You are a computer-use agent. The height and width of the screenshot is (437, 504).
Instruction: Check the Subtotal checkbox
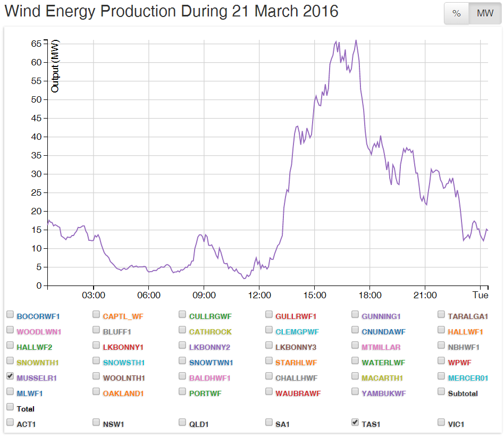point(441,391)
